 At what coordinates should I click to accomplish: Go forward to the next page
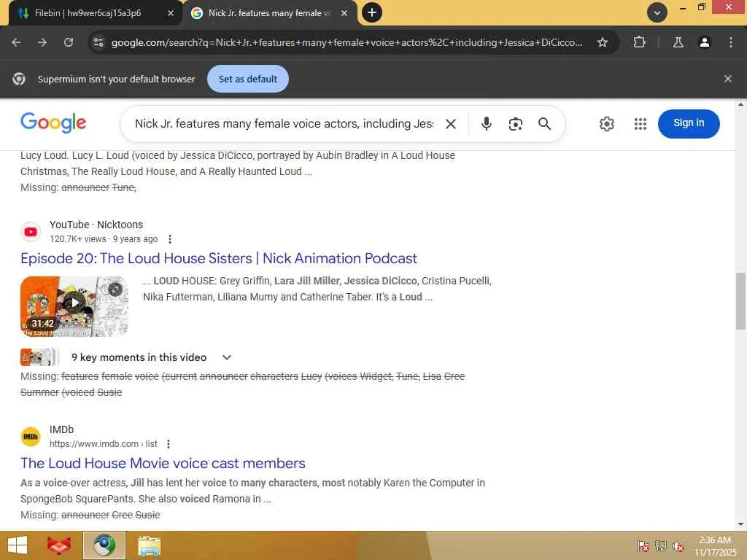(42, 42)
